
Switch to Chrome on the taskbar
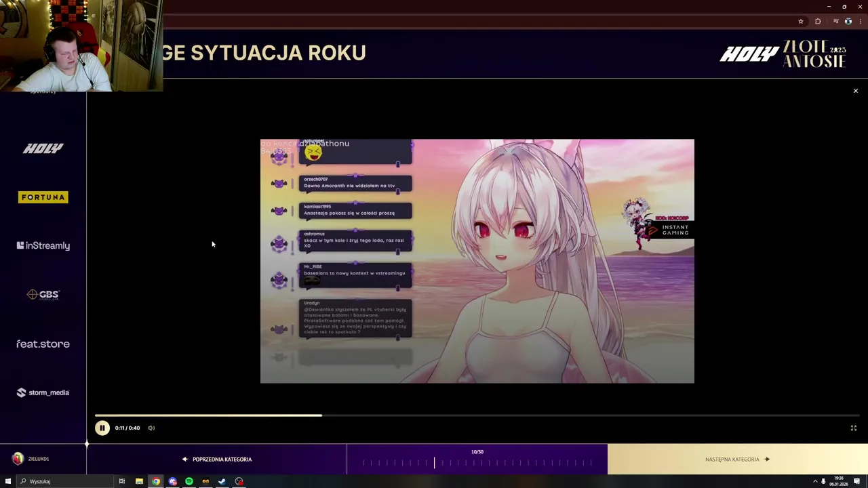[x=156, y=481]
